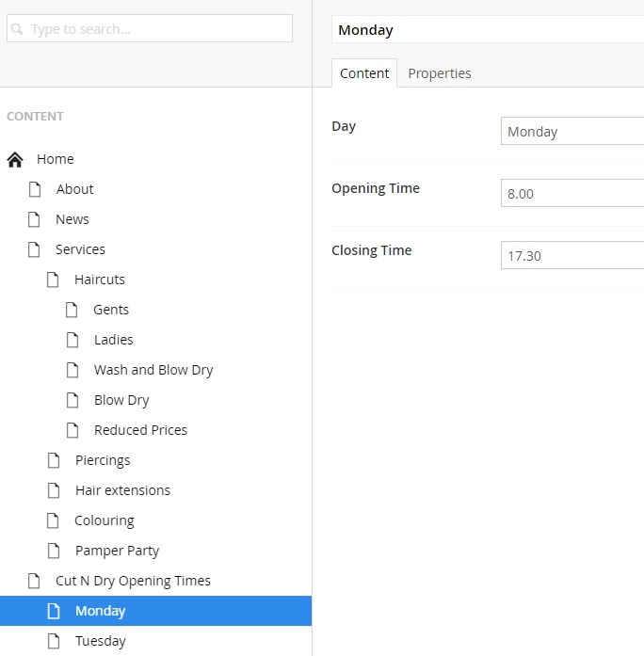The image size is (644, 656).
Task: Select the Content tab
Action: tap(364, 73)
